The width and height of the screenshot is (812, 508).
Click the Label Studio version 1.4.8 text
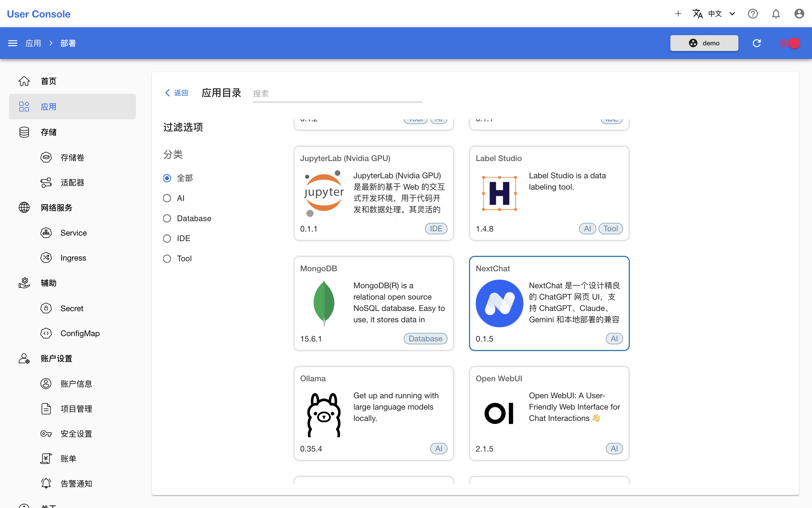point(484,229)
